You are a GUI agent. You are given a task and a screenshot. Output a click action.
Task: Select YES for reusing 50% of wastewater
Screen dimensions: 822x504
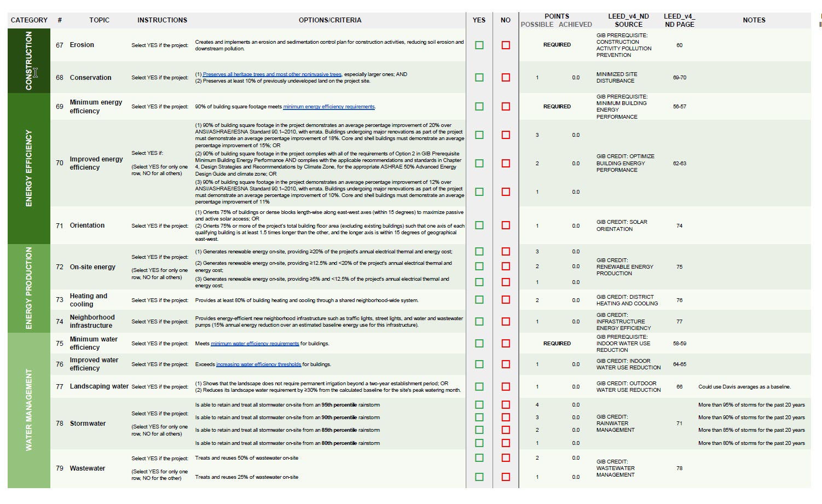coord(479,458)
